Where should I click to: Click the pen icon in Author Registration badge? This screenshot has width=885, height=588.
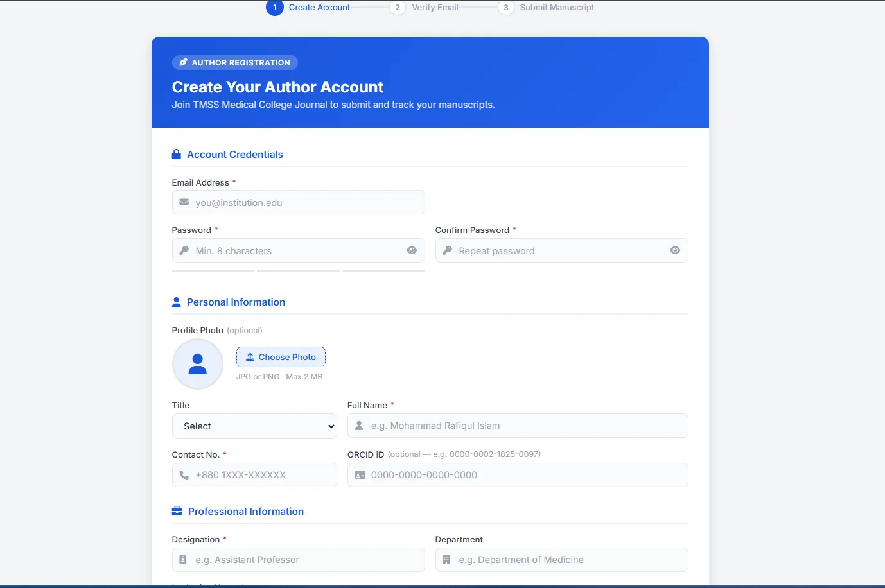183,62
